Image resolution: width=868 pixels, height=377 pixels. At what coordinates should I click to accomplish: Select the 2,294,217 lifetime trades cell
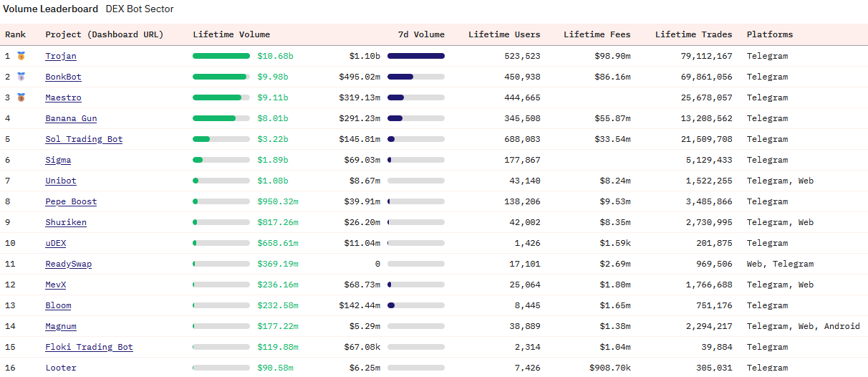[x=709, y=326]
